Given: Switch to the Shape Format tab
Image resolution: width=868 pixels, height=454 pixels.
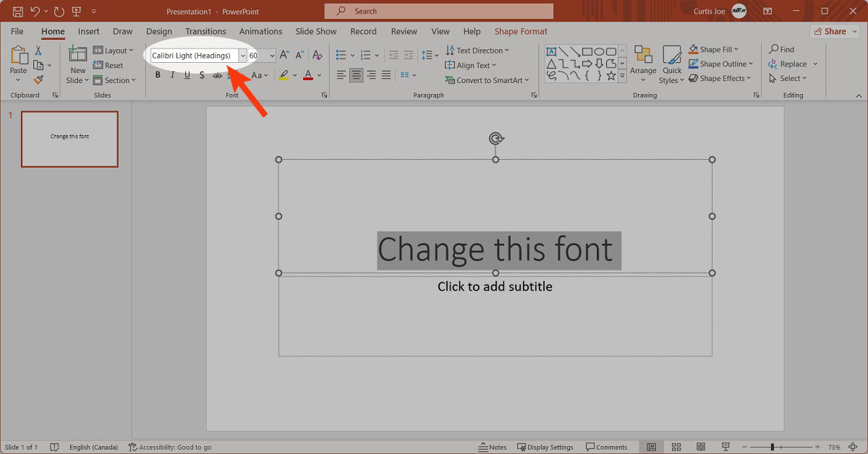Looking at the screenshot, I should pyautogui.click(x=521, y=31).
